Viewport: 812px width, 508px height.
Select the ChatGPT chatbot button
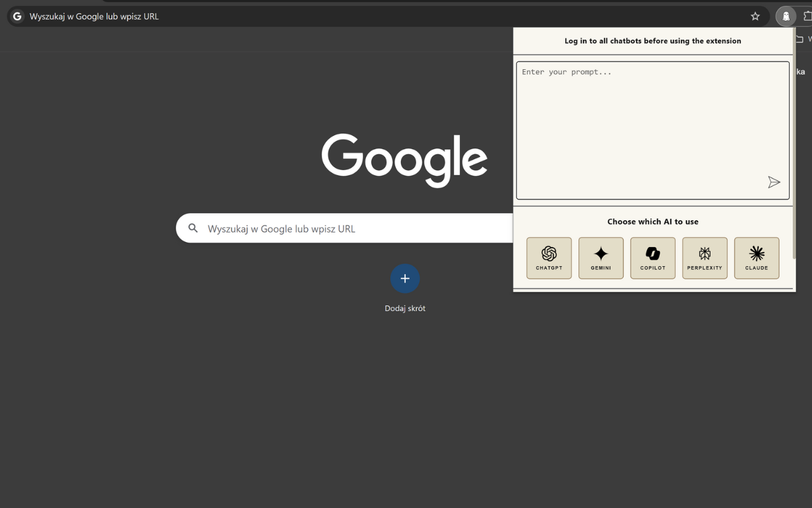pyautogui.click(x=549, y=258)
